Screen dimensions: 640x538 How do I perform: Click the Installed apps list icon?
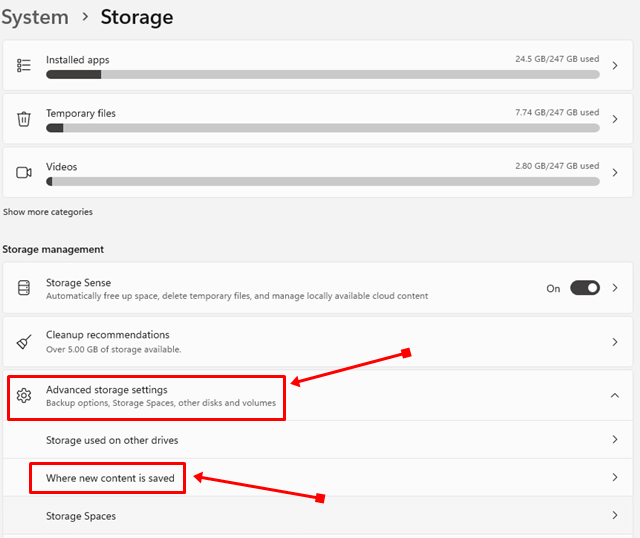(24, 66)
